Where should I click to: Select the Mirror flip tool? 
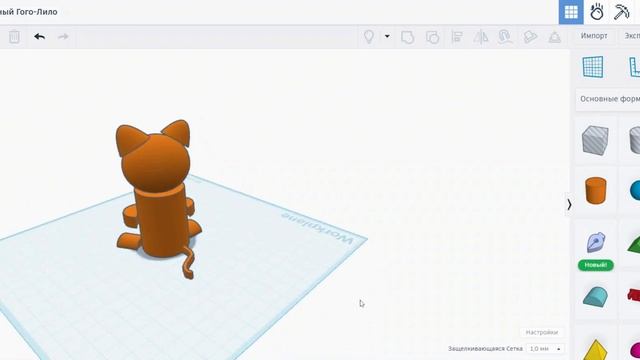[x=481, y=37]
